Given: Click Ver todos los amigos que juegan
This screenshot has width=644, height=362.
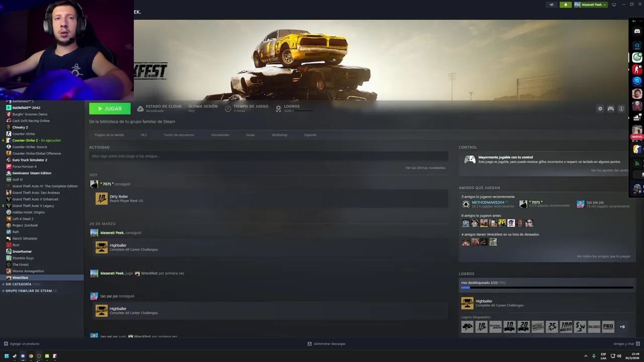Looking at the screenshot, I should (603, 256).
